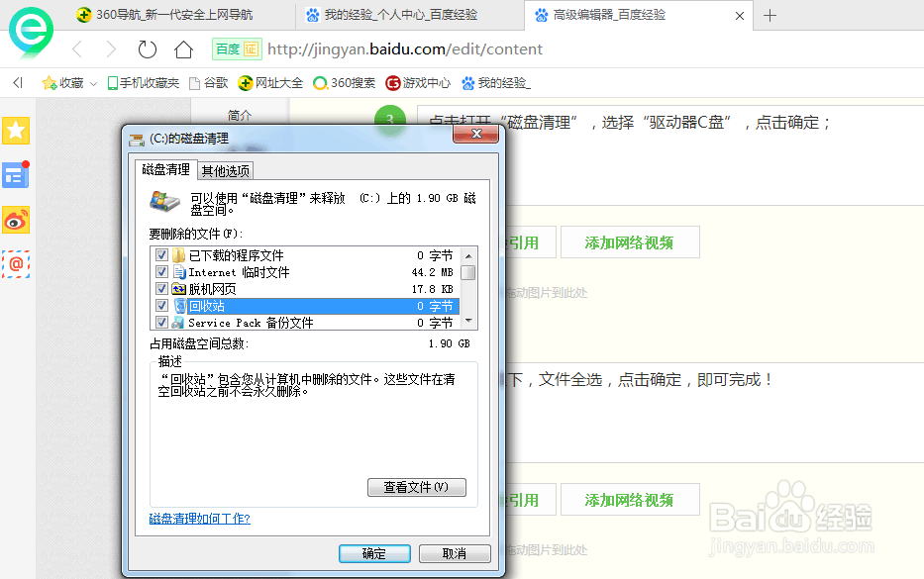Expand the 收藏 dropdown arrow
924x579 pixels.
pyautogui.click(x=92, y=83)
